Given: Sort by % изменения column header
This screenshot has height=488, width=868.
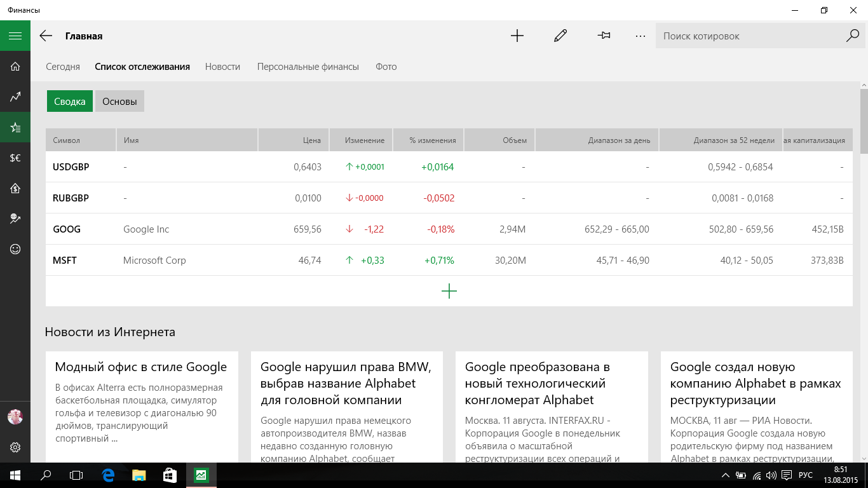Looking at the screenshot, I should pos(428,140).
